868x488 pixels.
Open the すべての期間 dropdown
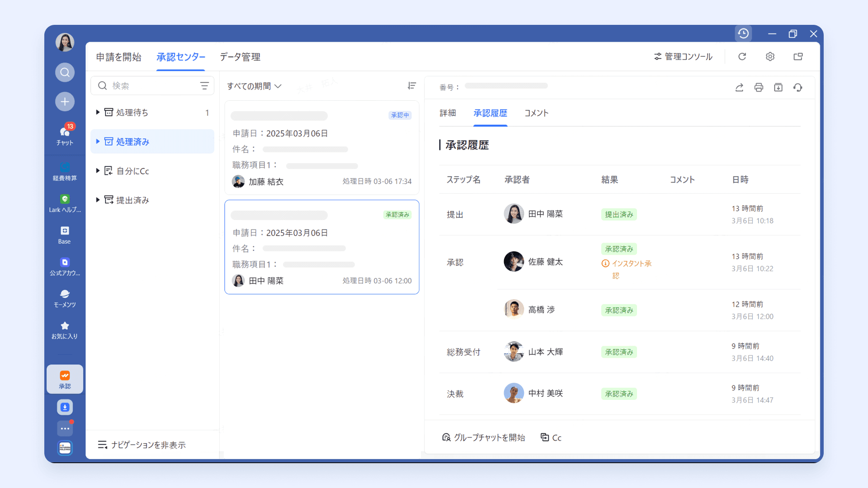coord(254,86)
